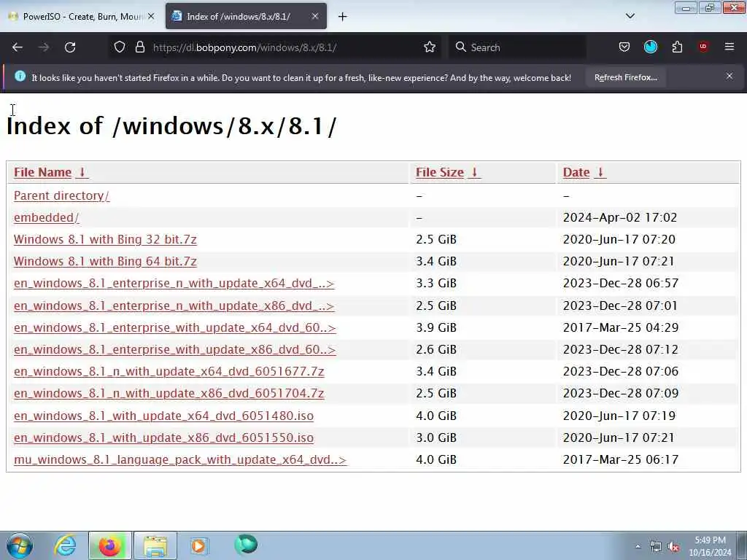Download x86 dvd_6051550.iso file

(163, 437)
